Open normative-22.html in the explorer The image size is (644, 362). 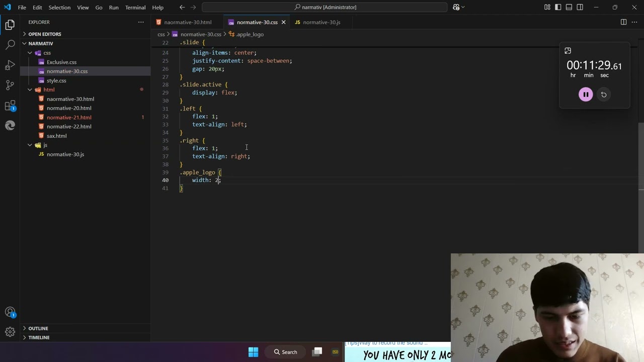tap(69, 127)
